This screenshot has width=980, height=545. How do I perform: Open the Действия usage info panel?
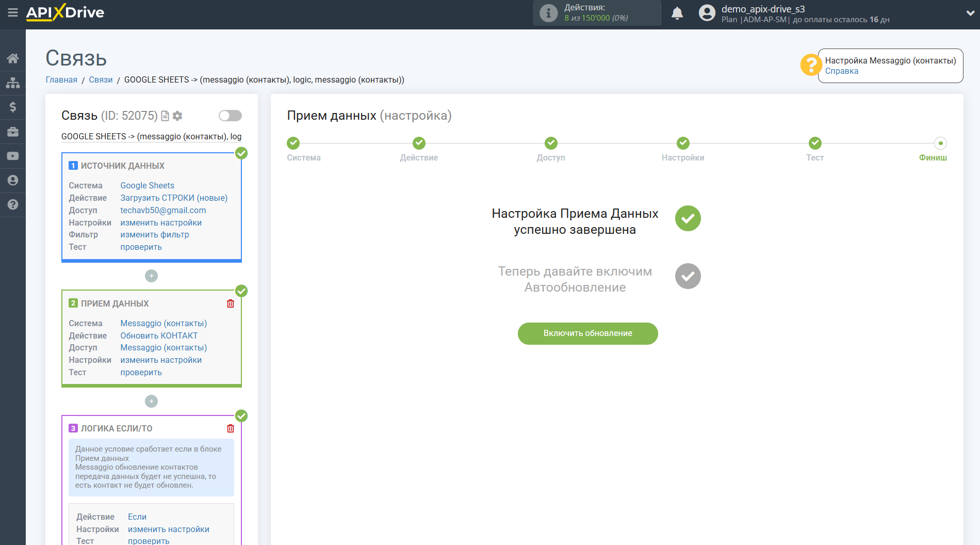[x=597, y=13]
